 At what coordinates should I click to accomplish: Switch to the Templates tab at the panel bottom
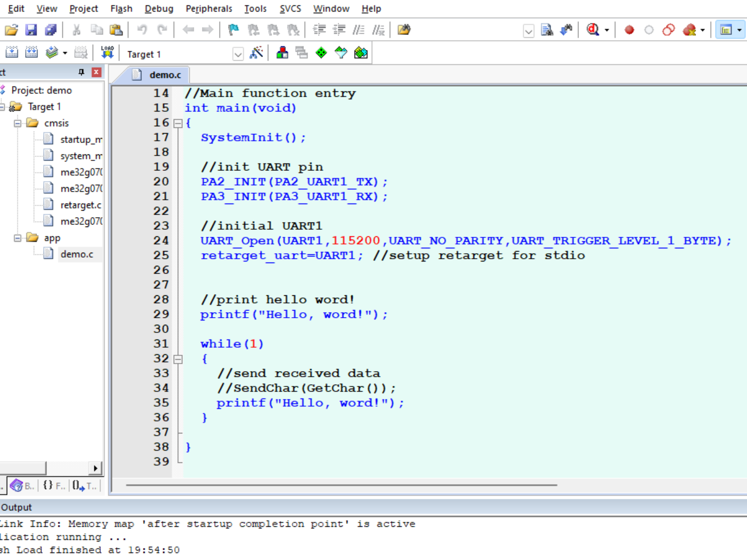[x=85, y=485]
